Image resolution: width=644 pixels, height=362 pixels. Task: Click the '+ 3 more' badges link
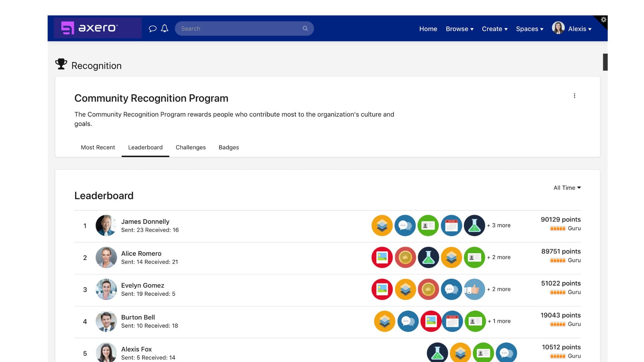click(499, 225)
